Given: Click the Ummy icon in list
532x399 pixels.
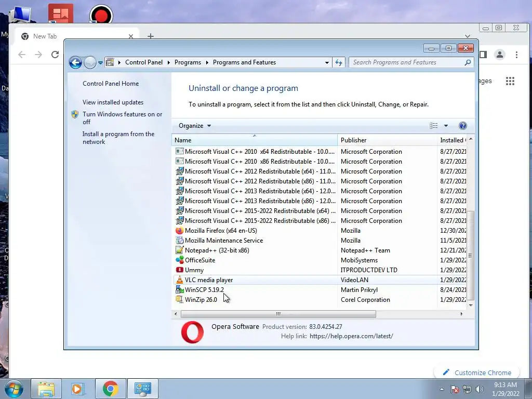Looking at the screenshot, I should pyautogui.click(x=179, y=270).
